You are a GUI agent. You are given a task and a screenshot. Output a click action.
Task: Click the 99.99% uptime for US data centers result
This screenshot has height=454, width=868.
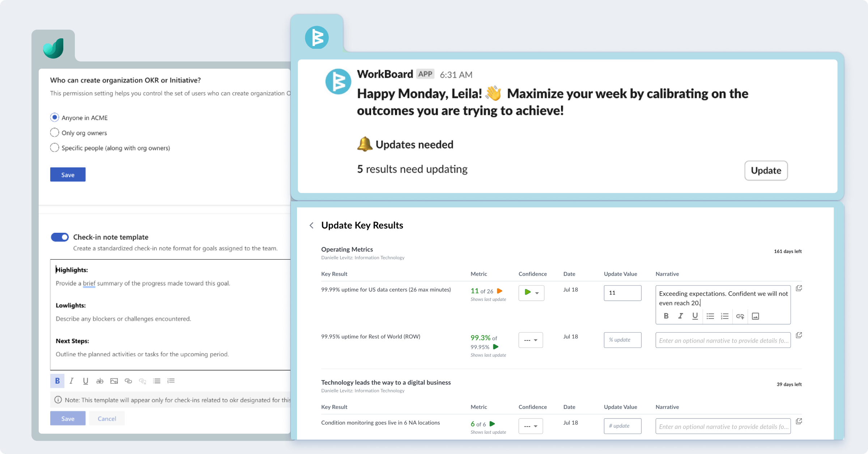coord(386,290)
